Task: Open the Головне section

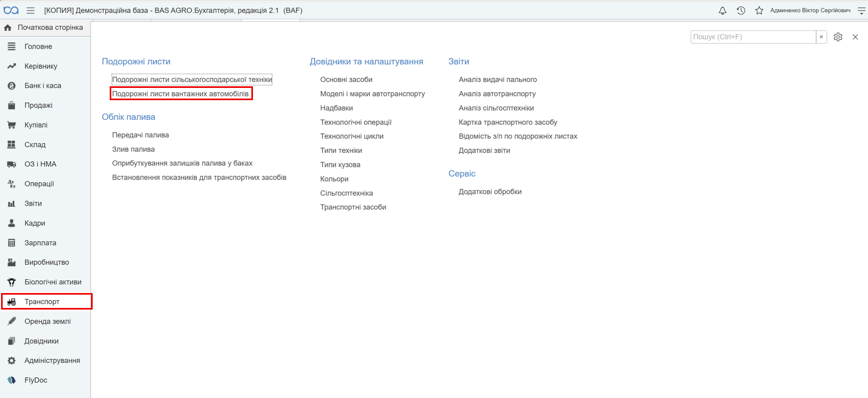Action: [45, 46]
